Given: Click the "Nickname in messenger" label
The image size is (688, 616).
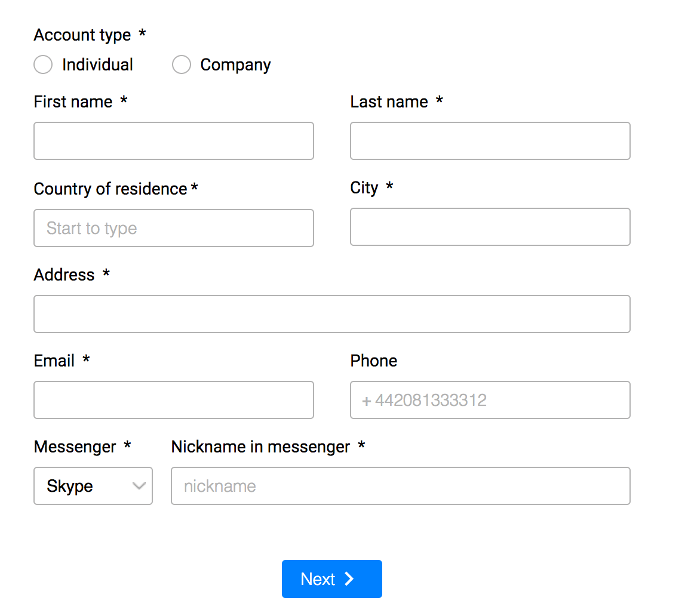Looking at the screenshot, I should pos(260,447).
